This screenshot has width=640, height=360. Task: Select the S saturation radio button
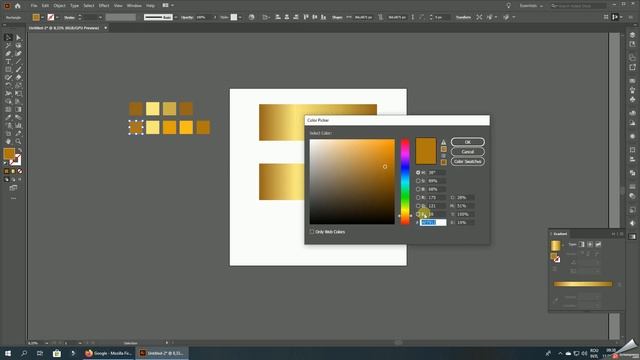(418, 181)
